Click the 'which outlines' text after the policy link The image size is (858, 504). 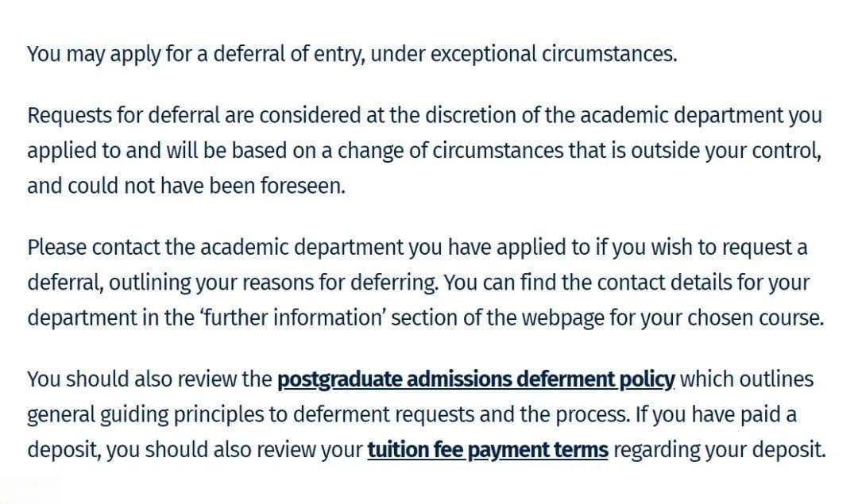747,379
